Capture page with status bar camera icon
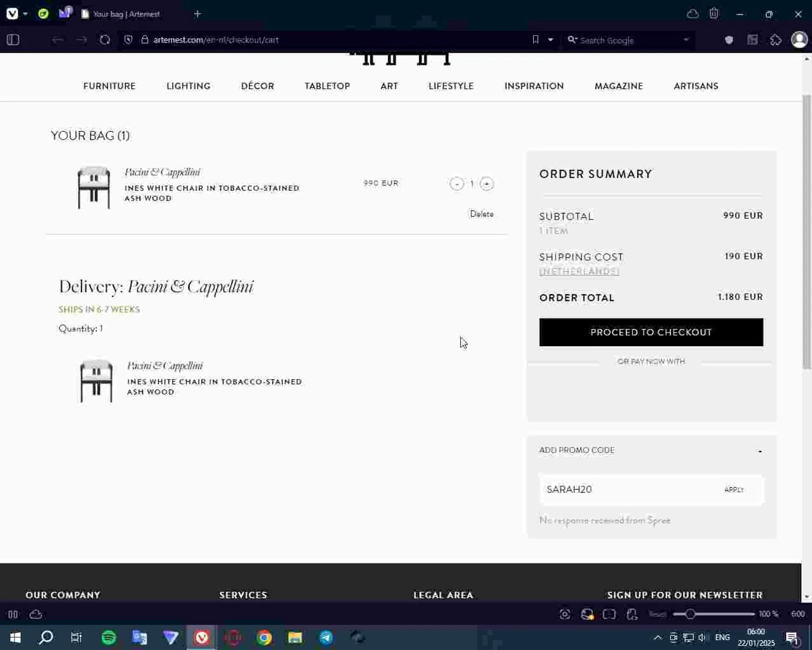 (x=565, y=614)
